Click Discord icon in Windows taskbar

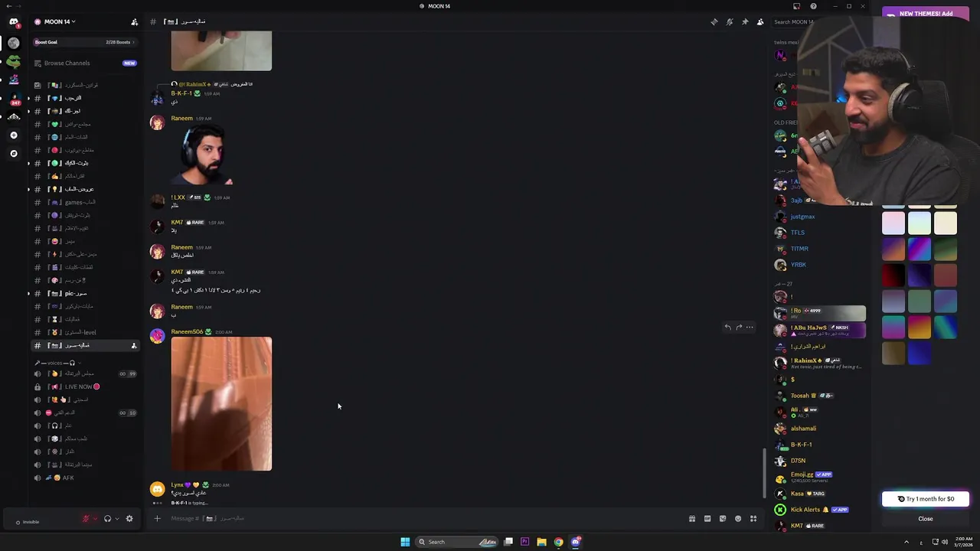tap(576, 542)
